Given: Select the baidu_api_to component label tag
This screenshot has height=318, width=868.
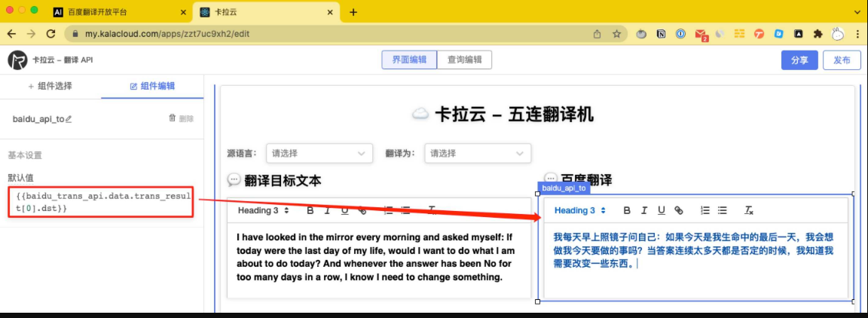Looking at the screenshot, I should pyautogui.click(x=564, y=188).
